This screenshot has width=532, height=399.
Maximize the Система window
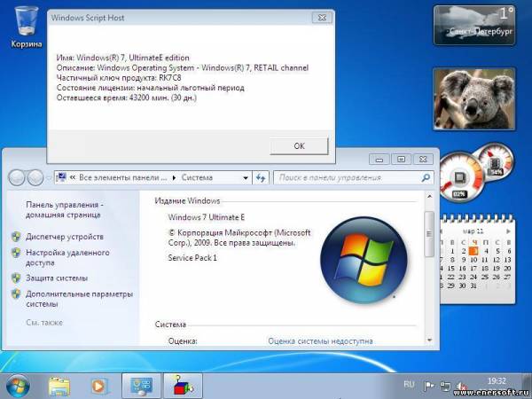pyautogui.click(x=401, y=159)
